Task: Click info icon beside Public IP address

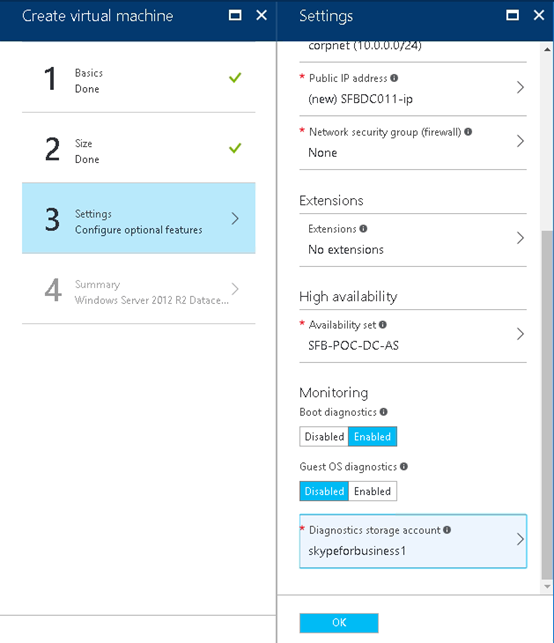Action: (394, 78)
